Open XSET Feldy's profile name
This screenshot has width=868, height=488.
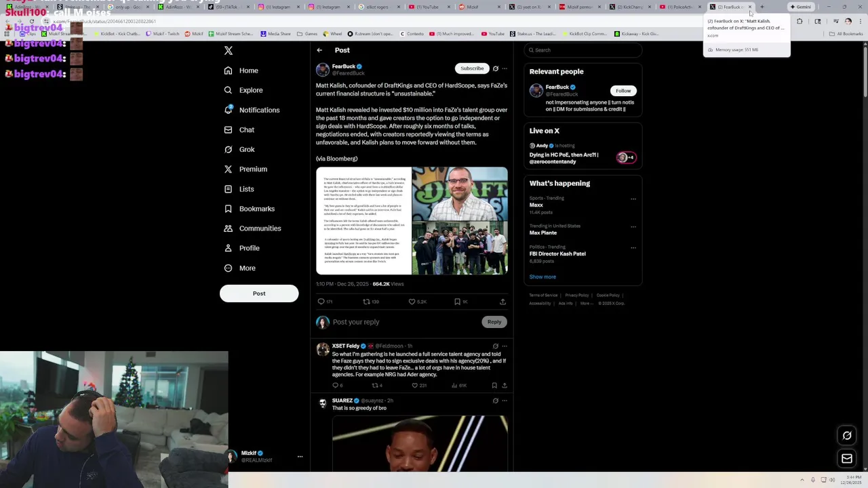(345, 346)
